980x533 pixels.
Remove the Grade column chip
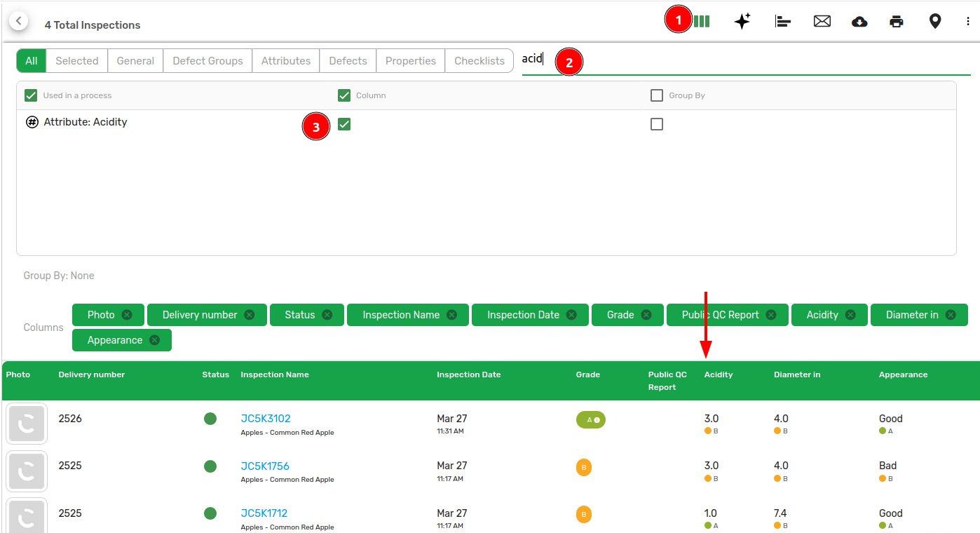[646, 315]
